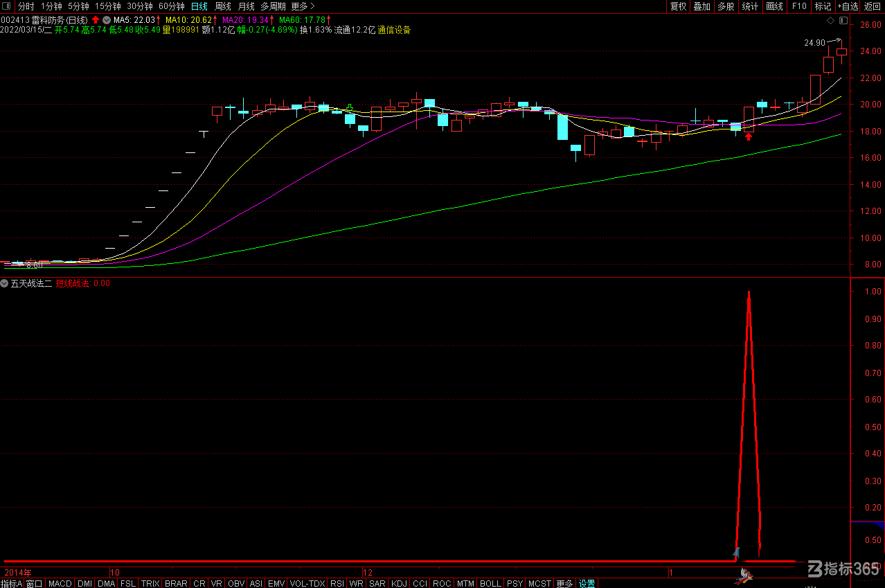
Task: Switch sub-chart to SAR indicator
Action: click(x=377, y=584)
